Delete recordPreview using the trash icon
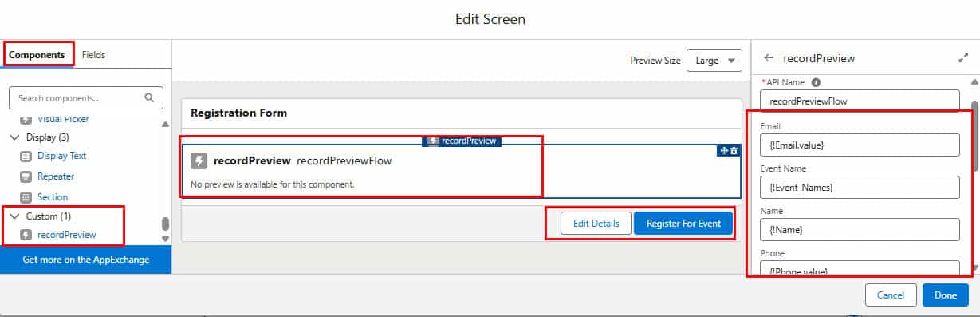Screen dimensions: 980x317 coord(734,150)
